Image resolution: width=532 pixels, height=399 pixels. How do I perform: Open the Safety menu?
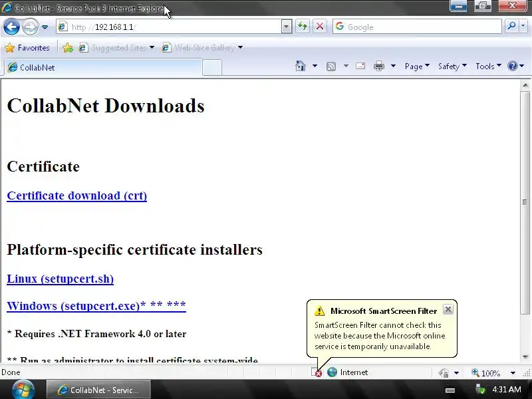tap(452, 66)
